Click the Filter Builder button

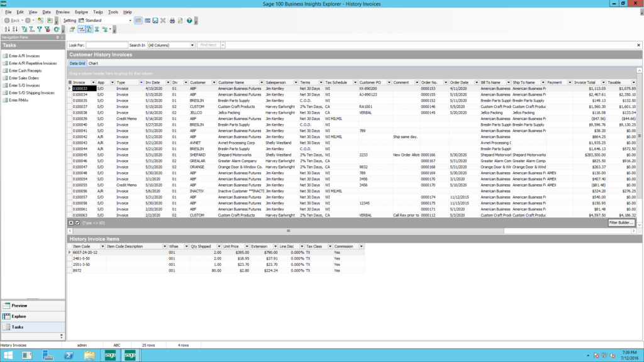tap(620, 222)
